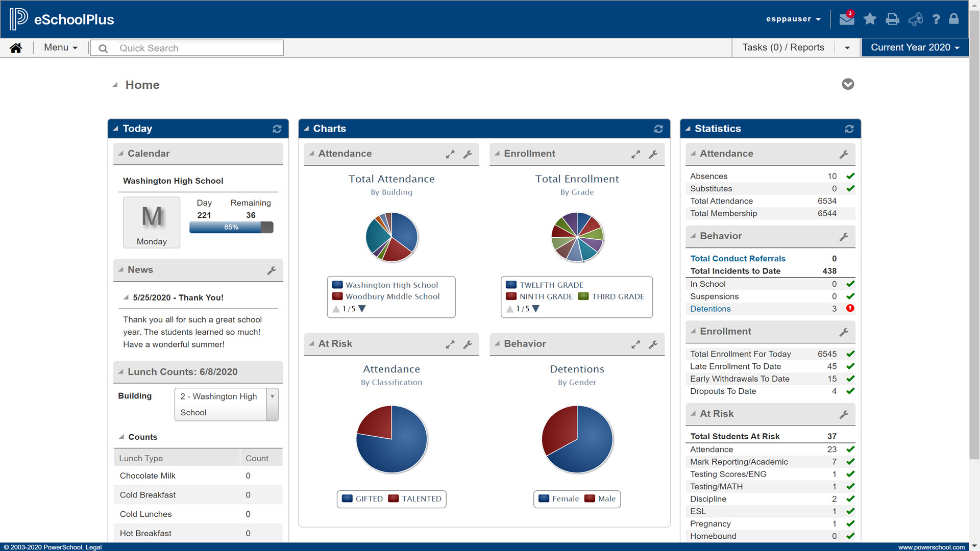Click the favorites star icon
980x551 pixels.
pyautogui.click(x=870, y=19)
